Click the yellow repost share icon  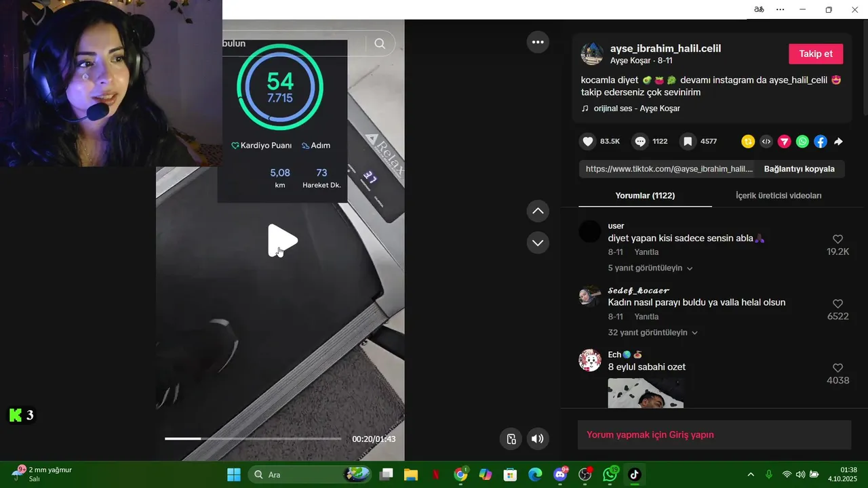(748, 142)
